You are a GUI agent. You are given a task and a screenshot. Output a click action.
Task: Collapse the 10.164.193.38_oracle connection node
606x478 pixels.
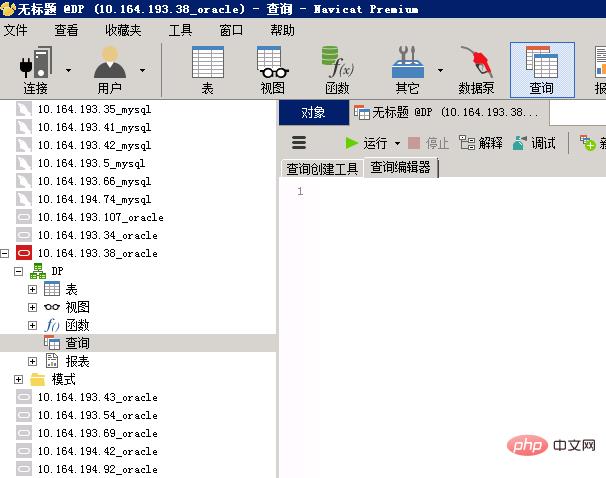pyautogui.click(x=5, y=253)
